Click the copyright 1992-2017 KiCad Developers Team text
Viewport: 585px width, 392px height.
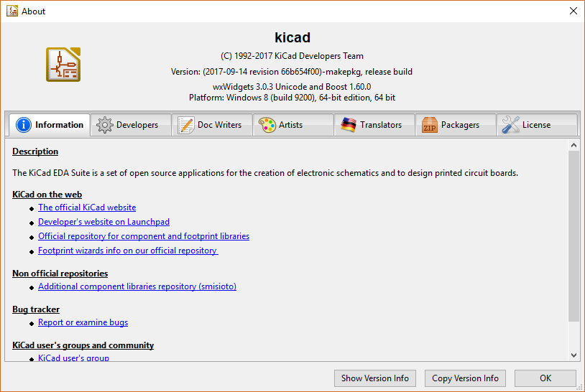click(x=292, y=56)
